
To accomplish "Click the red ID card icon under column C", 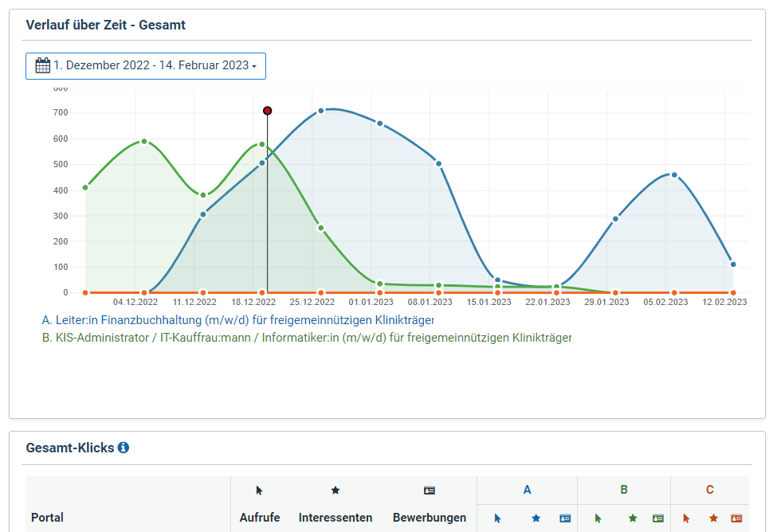I will [736, 518].
